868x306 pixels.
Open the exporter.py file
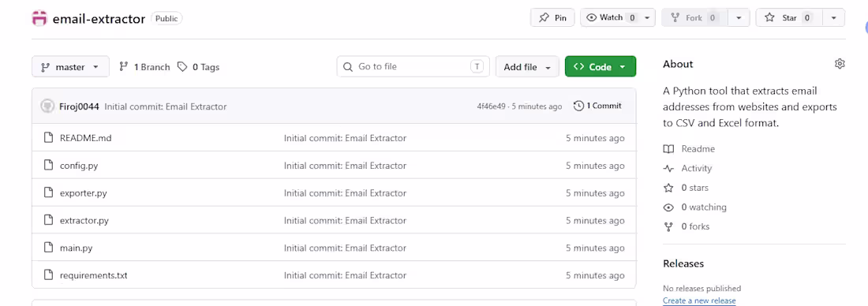pyautogui.click(x=84, y=193)
